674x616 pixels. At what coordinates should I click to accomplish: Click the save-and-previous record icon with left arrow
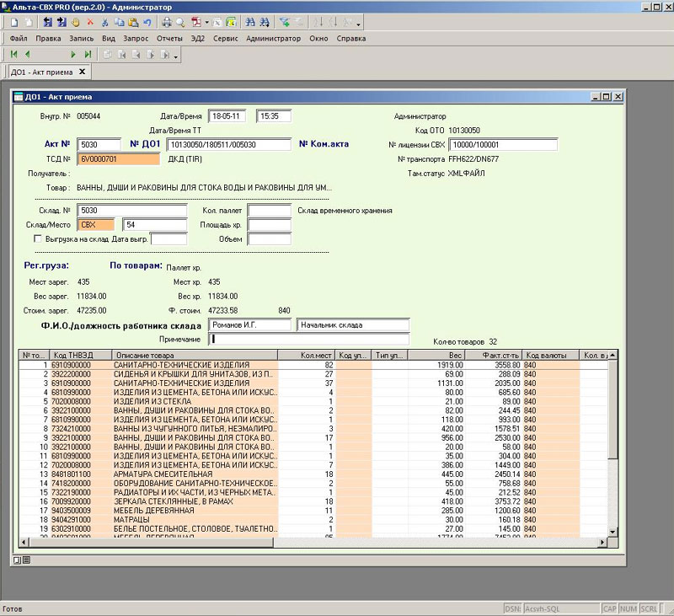click(48, 22)
